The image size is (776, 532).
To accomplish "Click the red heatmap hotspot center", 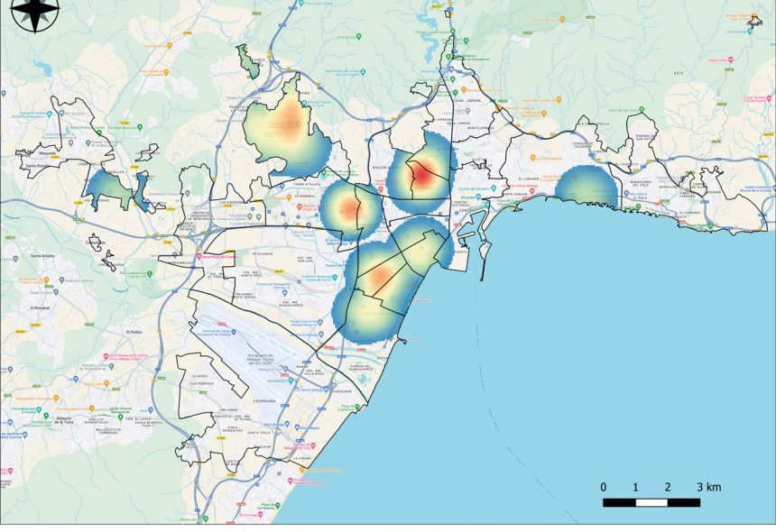I will click(x=422, y=175).
